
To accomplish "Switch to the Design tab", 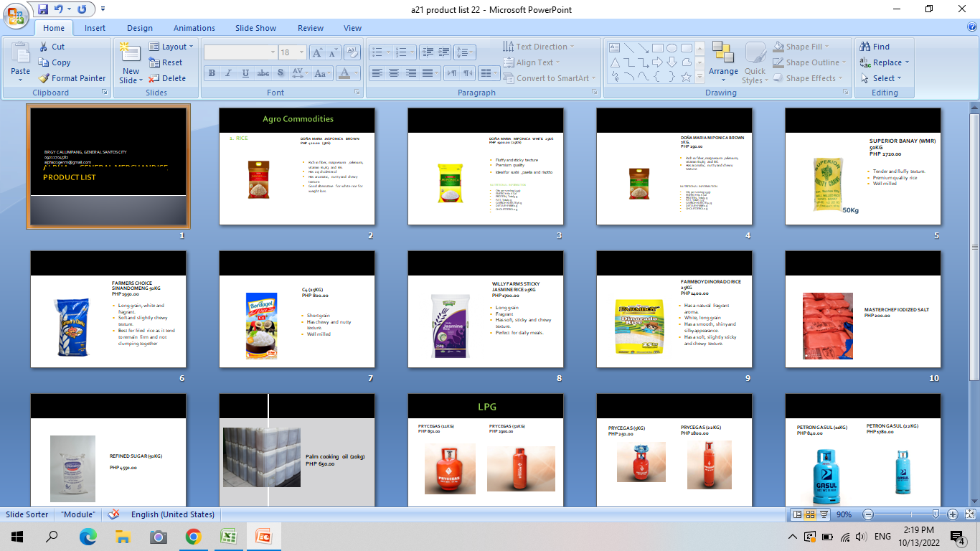I will click(x=140, y=28).
